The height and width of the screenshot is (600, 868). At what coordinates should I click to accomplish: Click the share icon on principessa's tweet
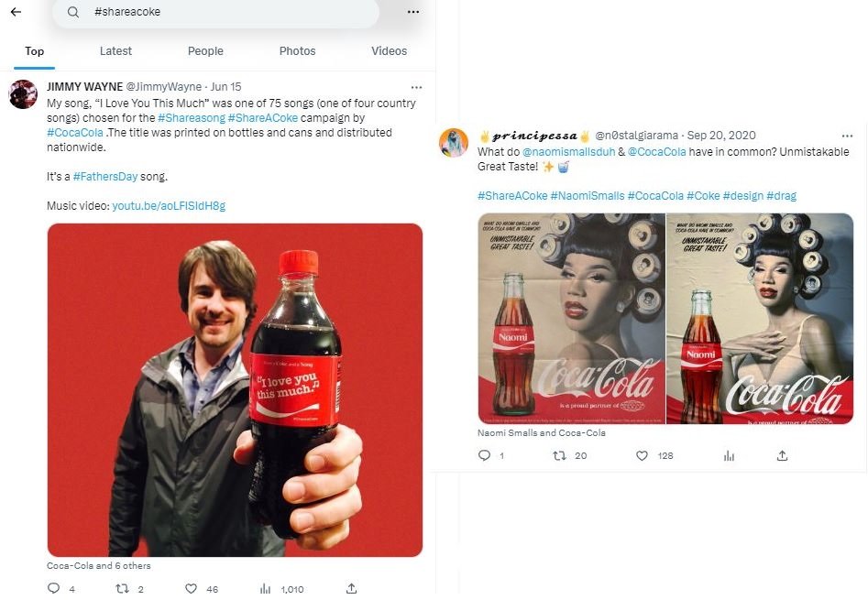tap(782, 455)
